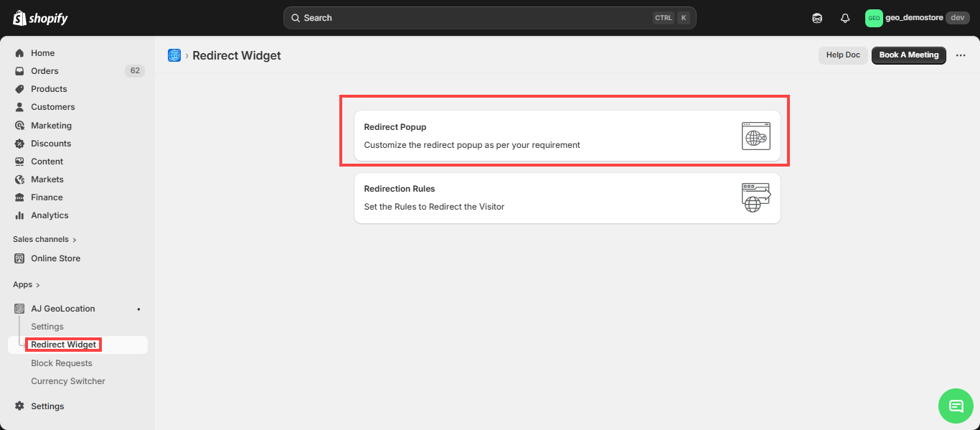Open Products in the sidebar
Image resolution: width=980 pixels, height=430 pixels.
(49, 89)
